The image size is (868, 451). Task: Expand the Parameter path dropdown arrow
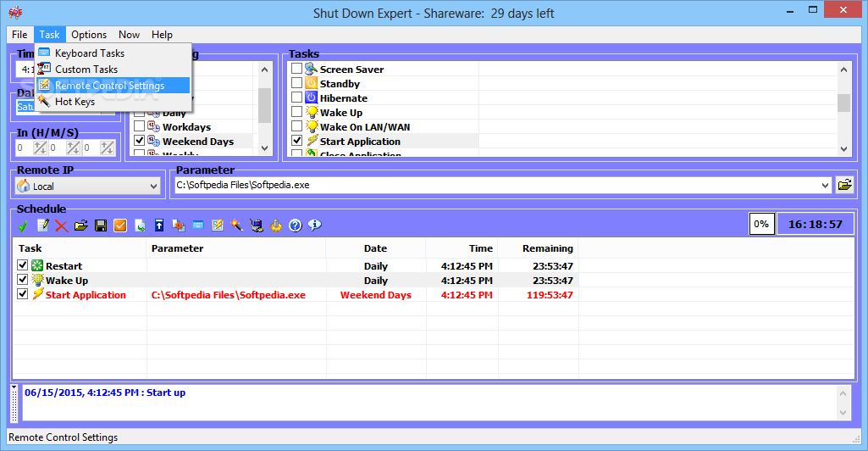click(x=826, y=185)
